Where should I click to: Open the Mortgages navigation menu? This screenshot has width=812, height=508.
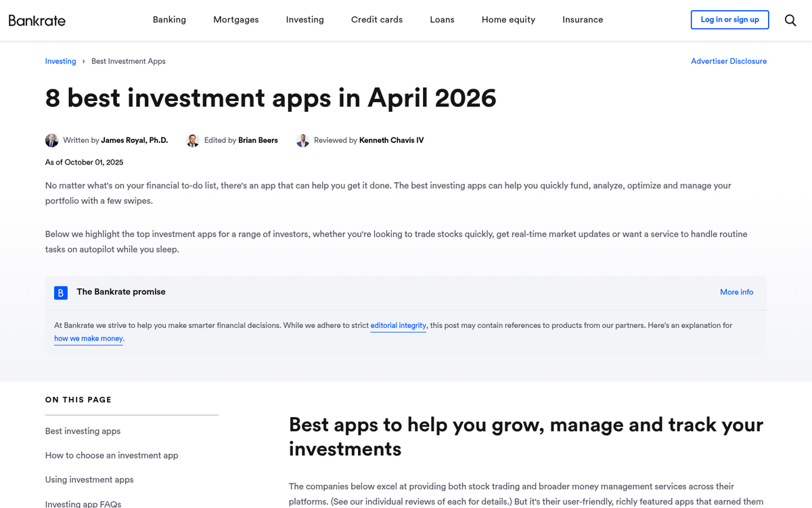tap(235, 20)
